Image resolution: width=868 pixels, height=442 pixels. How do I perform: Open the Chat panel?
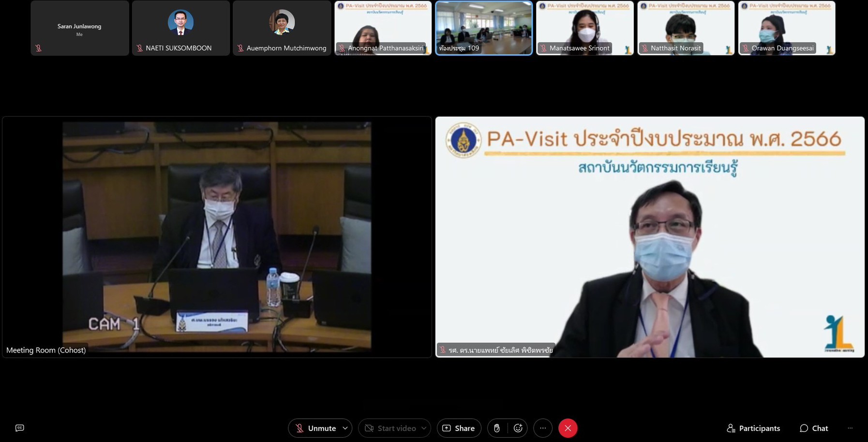[814, 428]
